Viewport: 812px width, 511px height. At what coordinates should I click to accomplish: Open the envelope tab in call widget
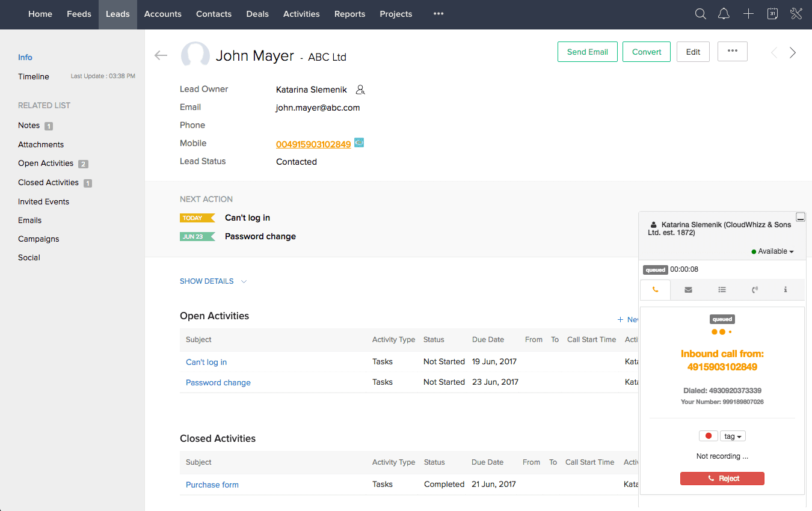688,290
